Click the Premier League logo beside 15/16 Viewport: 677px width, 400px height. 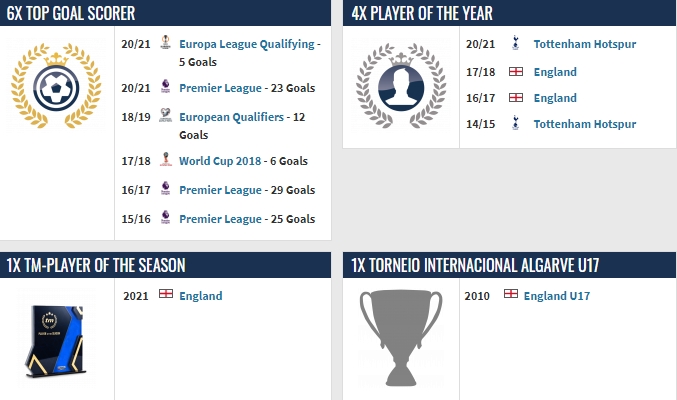[165, 217]
